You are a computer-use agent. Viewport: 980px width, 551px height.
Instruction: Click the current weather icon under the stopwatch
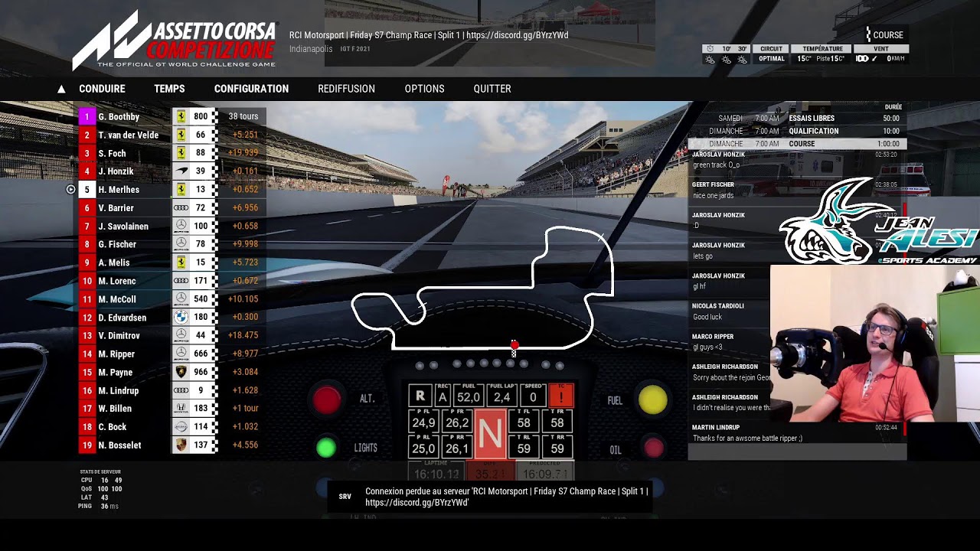[x=710, y=59]
